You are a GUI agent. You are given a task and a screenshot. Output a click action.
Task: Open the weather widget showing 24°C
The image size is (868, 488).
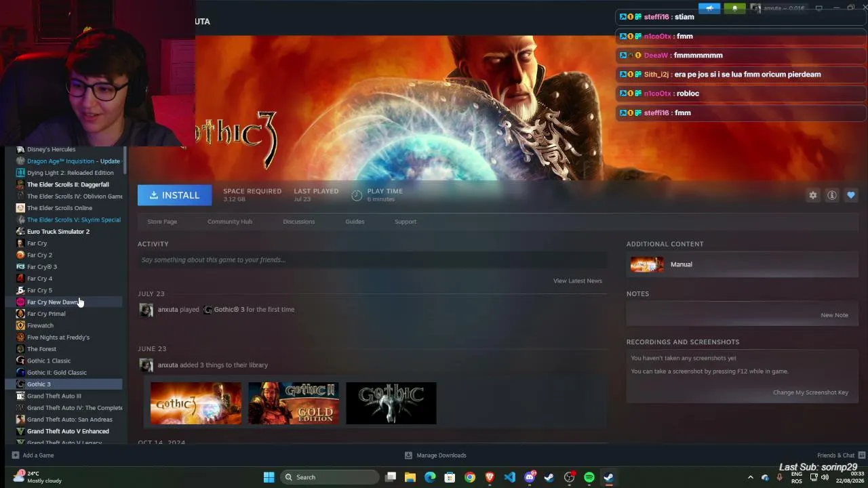pos(37,477)
